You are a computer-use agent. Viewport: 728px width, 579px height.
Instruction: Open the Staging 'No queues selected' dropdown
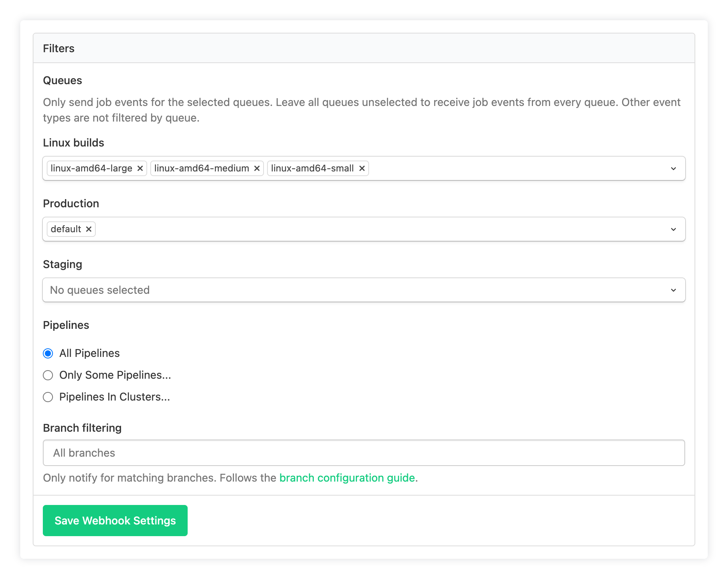(364, 290)
